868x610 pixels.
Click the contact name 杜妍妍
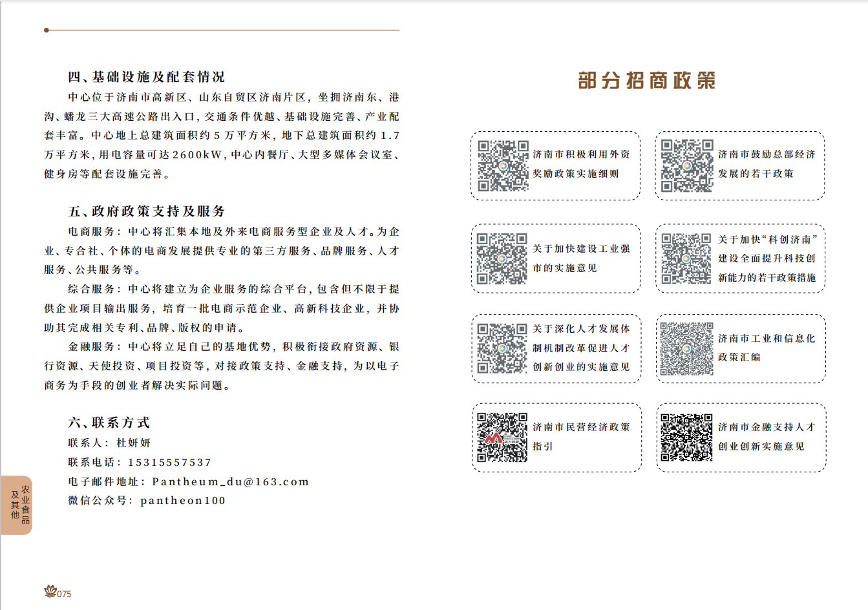click(x=133, y=443)
